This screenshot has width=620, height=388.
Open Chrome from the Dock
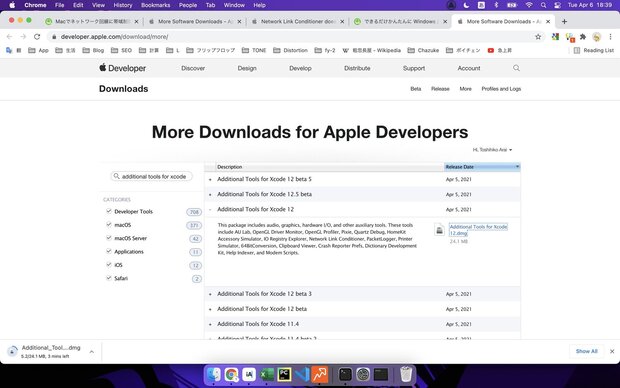pyautogui.click(x=231, y=374)
